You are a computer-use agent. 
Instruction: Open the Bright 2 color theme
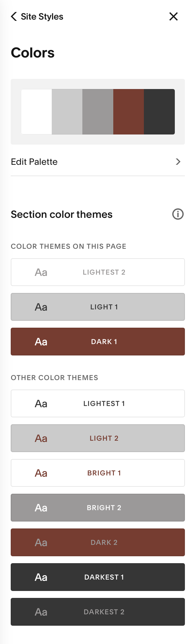[98, 508]
